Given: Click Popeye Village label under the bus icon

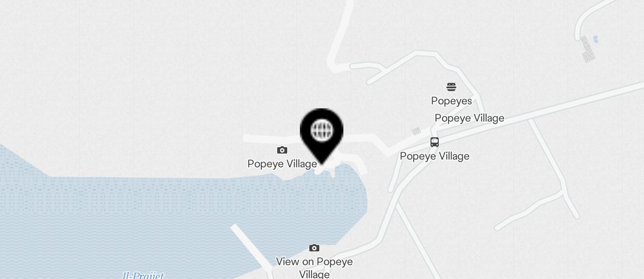Looking at the screenshot, I should [x=435, y=156].
